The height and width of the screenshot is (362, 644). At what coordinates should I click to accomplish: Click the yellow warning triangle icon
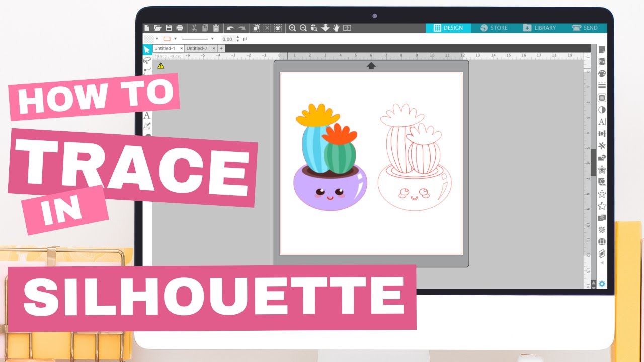(160, 65)
